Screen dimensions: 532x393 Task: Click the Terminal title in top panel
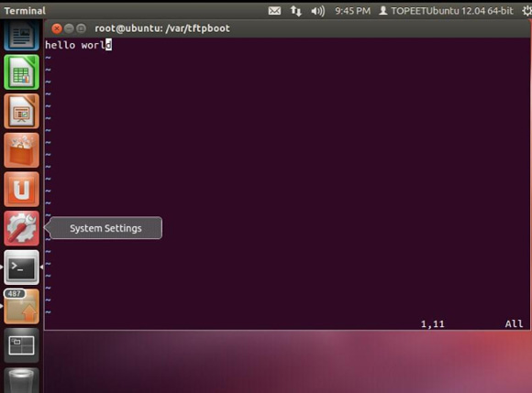click(25, 11)
